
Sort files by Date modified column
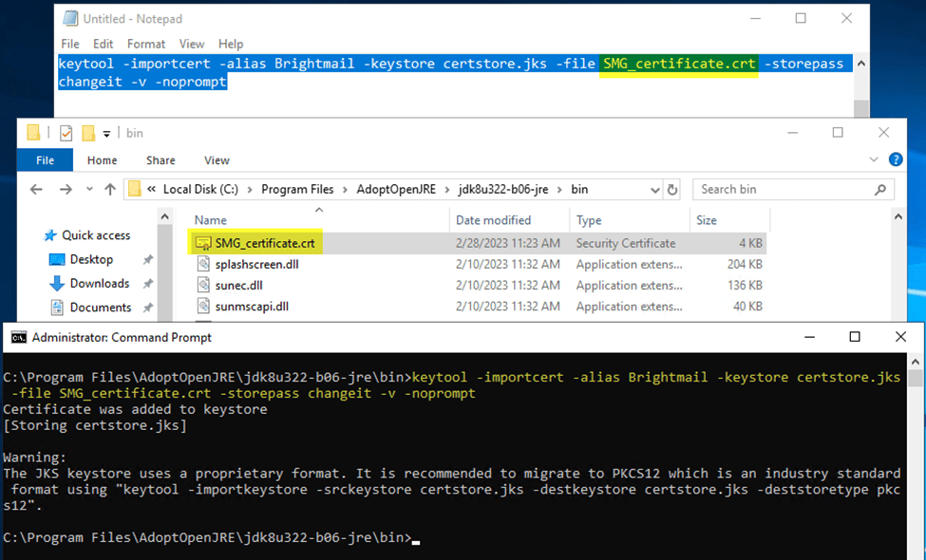[494, 219]
